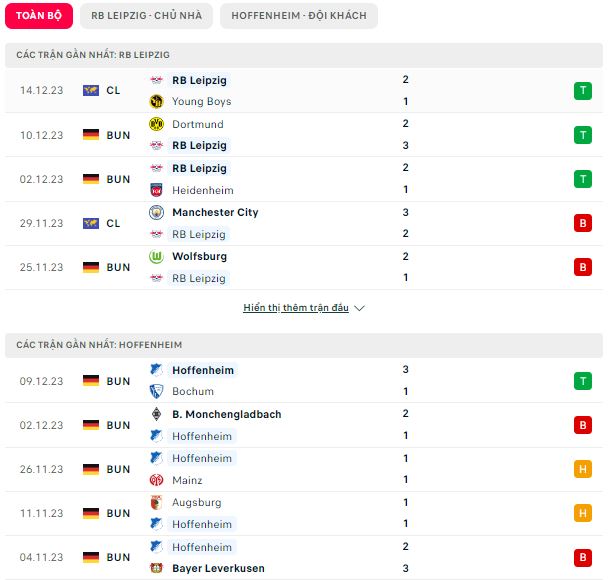Switch to RB Leipzig - Chủ Nhà tab
The image size is (611, 580).
pyautogui.click(x=147, y=16)
